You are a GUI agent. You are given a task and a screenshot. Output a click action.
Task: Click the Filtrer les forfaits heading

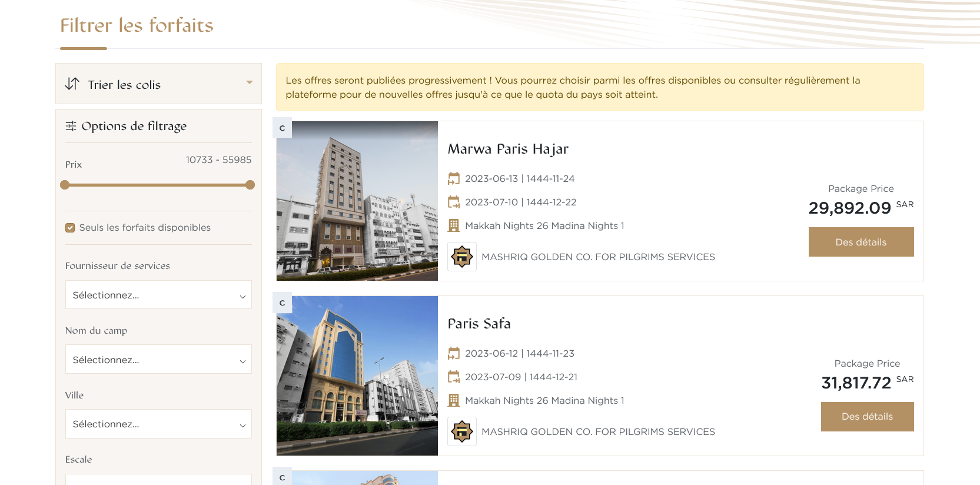137,25
